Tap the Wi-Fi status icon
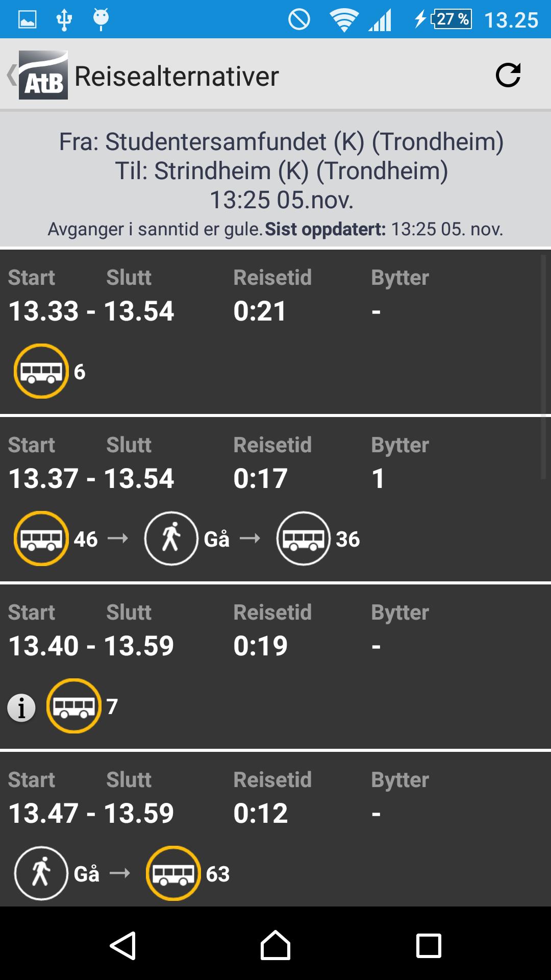The image size is (551, 980). coord(343,20)
